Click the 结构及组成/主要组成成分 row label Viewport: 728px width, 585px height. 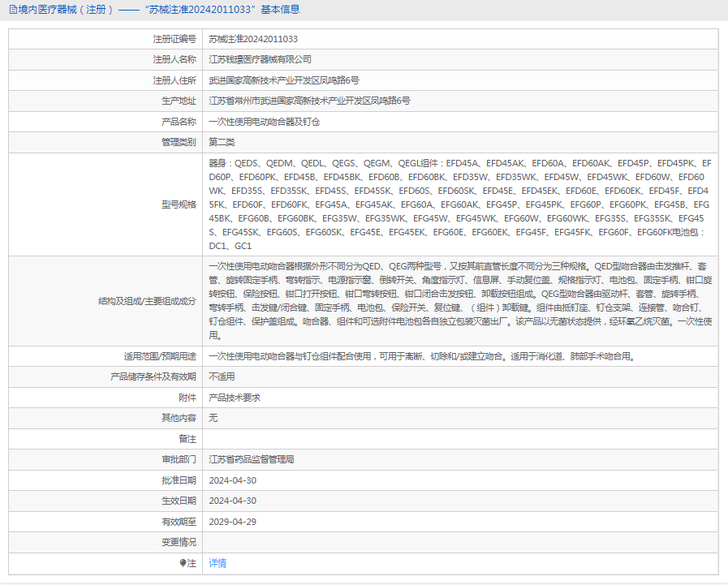point(147,301)
